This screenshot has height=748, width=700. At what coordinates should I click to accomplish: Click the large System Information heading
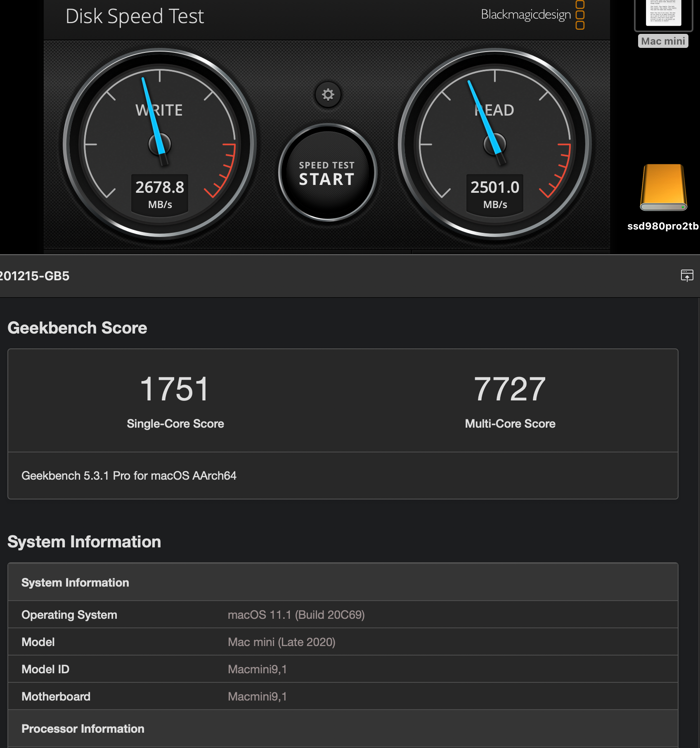point(84,542)
